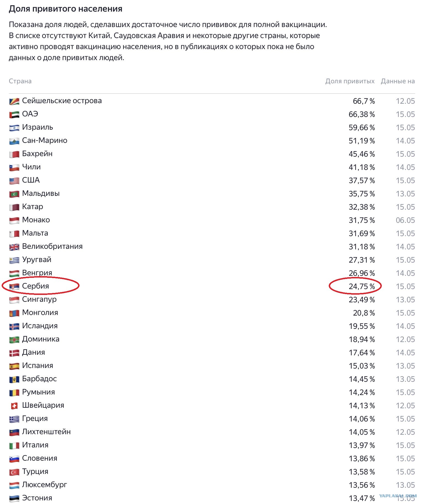Select the Сингапур row label
The height and width of the screenshot is (504, 424).
(39, 299)
